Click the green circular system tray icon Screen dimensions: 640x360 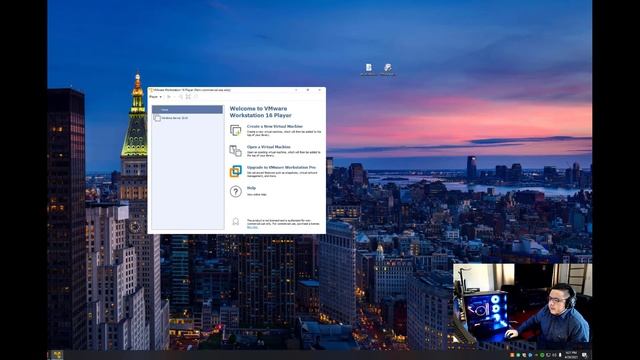[542, 355]
